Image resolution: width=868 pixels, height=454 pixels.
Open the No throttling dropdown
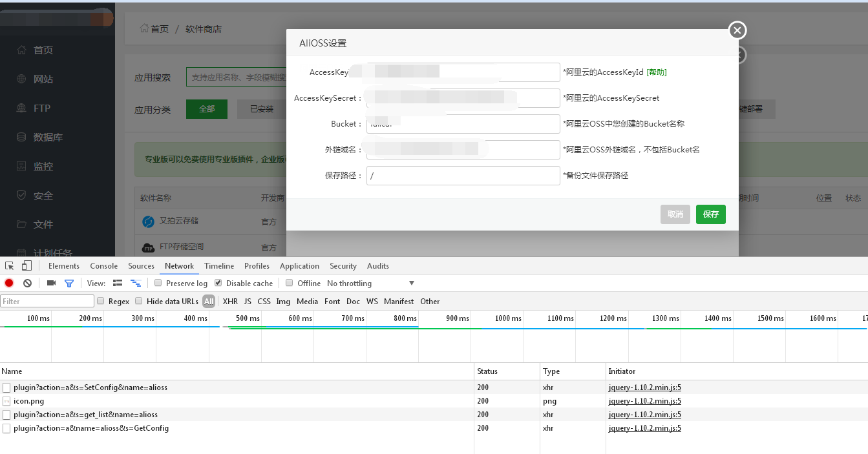pyautogui.click(x=371, y=283)
